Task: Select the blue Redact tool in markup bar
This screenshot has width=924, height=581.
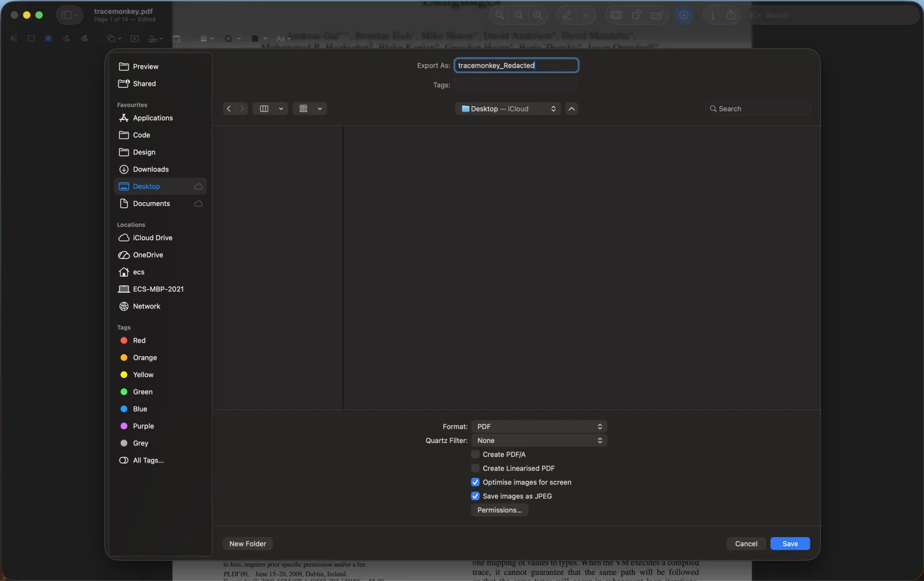Action: [x=49, y=39]
